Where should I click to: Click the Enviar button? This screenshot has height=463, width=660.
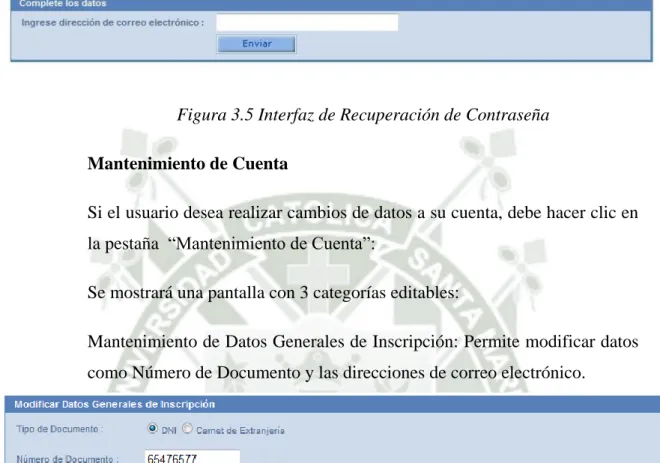(256, 44)
